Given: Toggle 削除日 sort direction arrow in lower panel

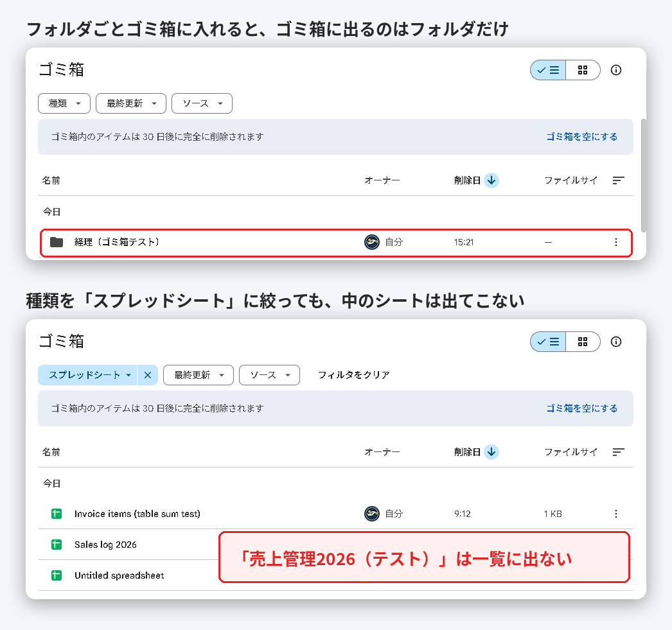Looking at the screenshot, I should point(491,452).
